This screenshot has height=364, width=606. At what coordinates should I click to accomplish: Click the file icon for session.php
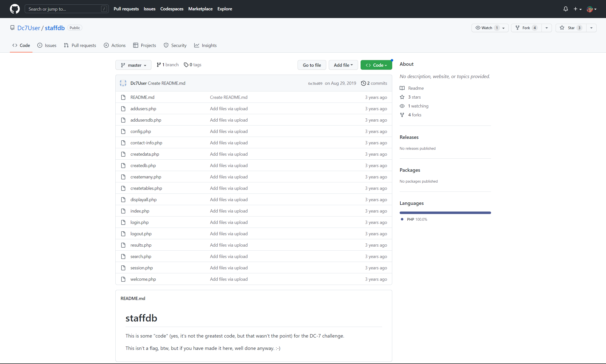coord(123,268)
